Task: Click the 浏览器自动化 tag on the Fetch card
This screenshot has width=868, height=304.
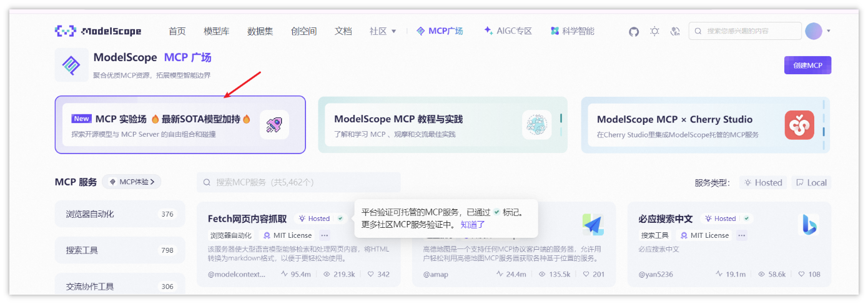Action: pyautogui.click(x=231, y=235)
